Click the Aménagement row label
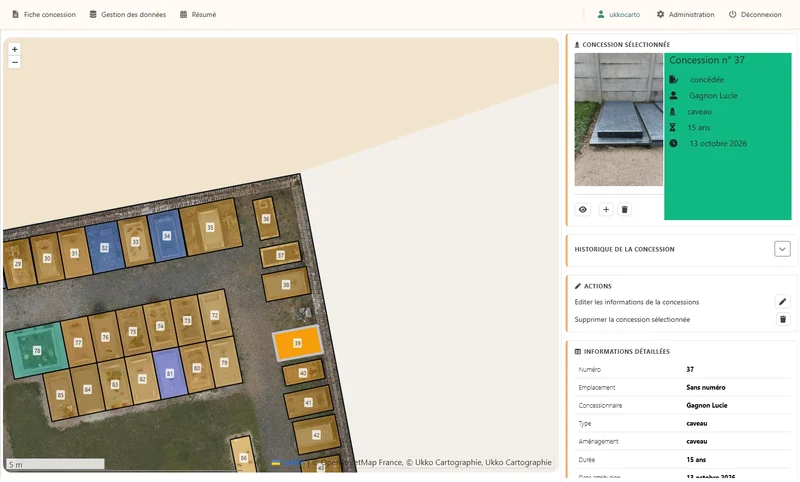 pos(598,441)
